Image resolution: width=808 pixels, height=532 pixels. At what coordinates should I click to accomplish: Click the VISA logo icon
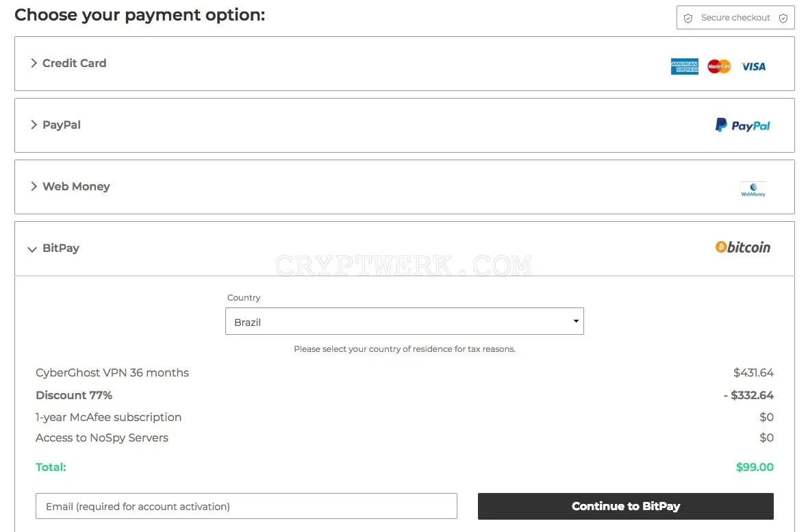pos(753,66)
